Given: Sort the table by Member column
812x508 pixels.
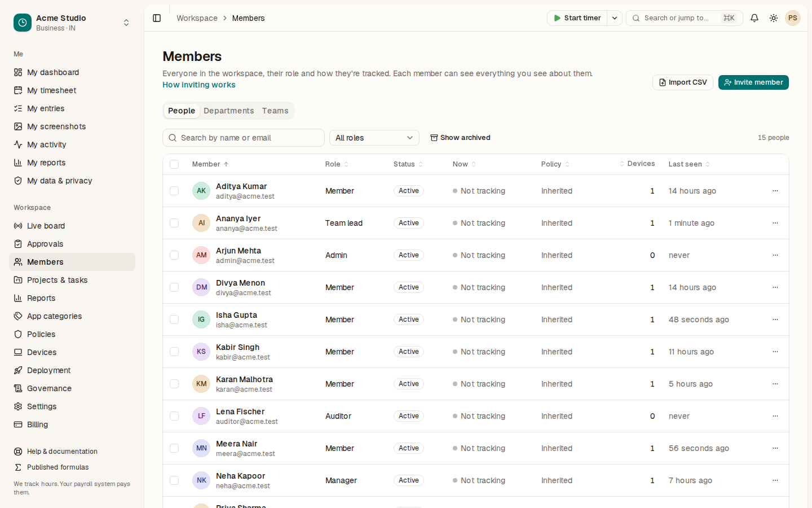Looking at the screenshot, I should pos(210,164).
